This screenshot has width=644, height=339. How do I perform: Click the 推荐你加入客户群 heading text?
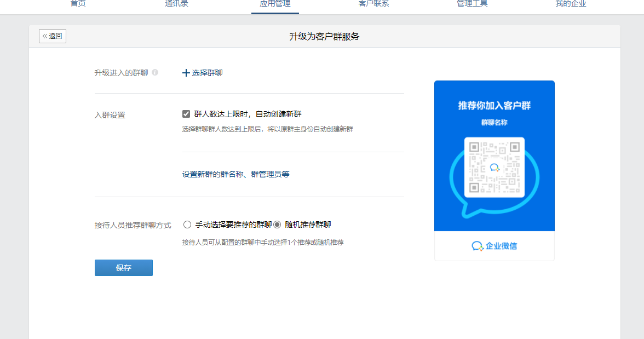(495, 106)
